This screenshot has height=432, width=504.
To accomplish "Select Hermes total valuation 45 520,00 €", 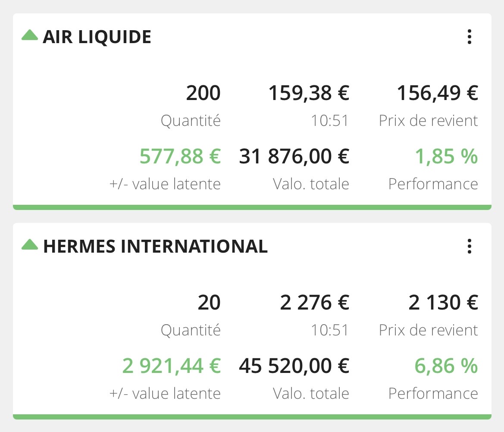I will tap(294, 366).
